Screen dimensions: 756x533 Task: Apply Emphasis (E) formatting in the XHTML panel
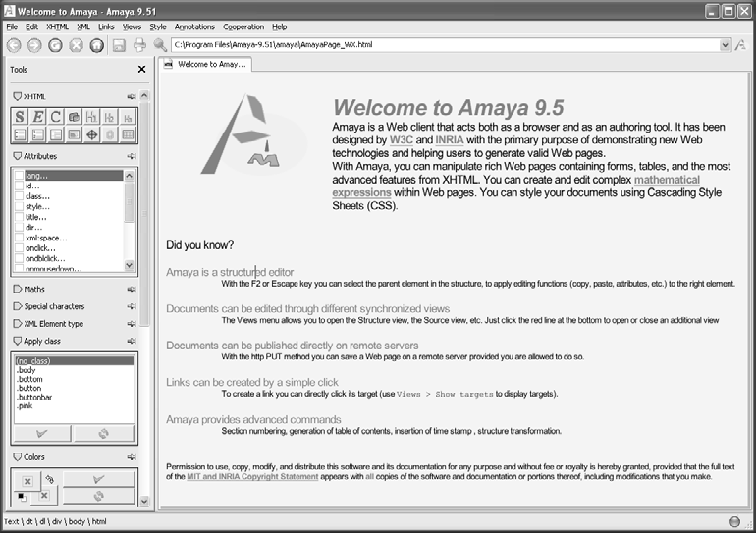(x=37, y=117)
